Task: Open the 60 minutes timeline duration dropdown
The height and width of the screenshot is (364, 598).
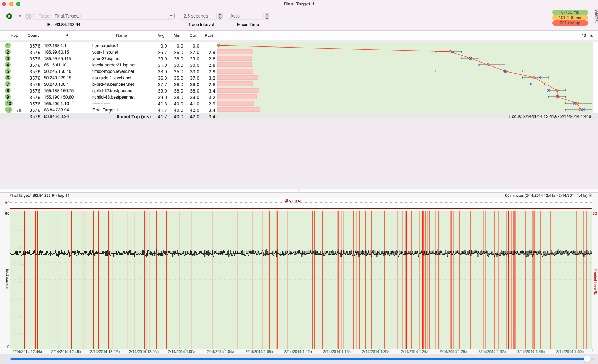Action: coord(590,195)
